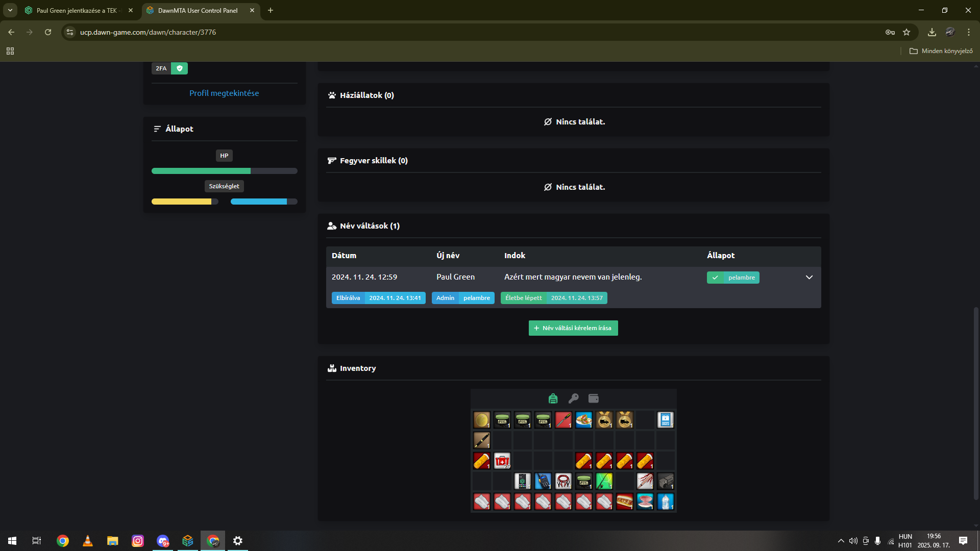
Task: Switch to the keys inventory tab
Action: tap(573, 398)
